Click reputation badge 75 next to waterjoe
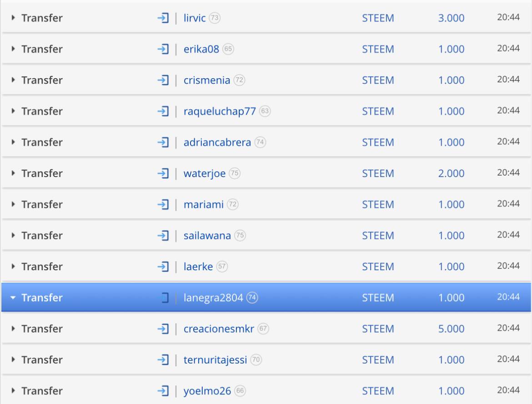Viewport: 532px width, 404px height. 235,173
